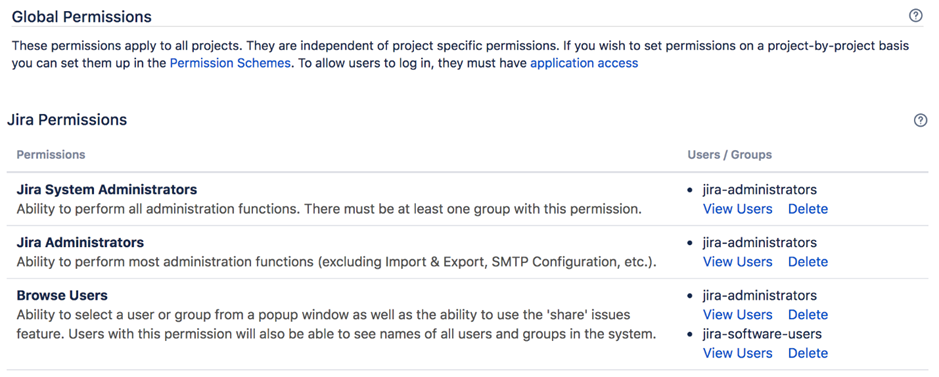Click 'jira-administrators' in Jira System Administrators row
Viewport: 939px width, 377px height.
click(x=760, y=190)
